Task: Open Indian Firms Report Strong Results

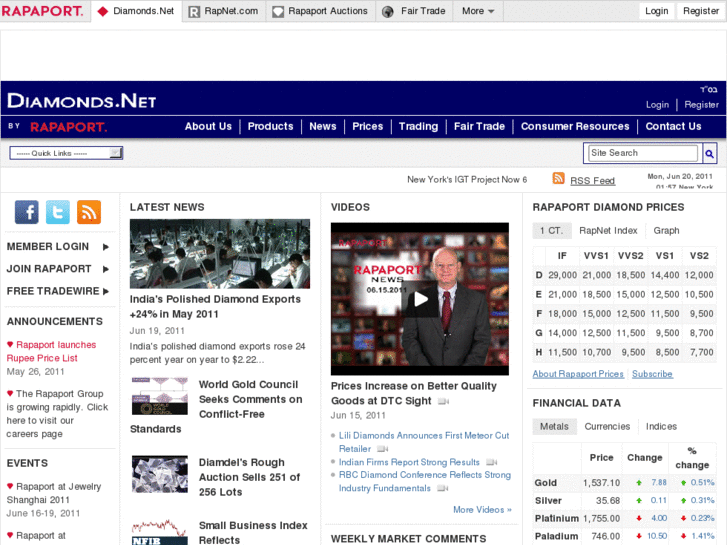Action: [409, 462]
